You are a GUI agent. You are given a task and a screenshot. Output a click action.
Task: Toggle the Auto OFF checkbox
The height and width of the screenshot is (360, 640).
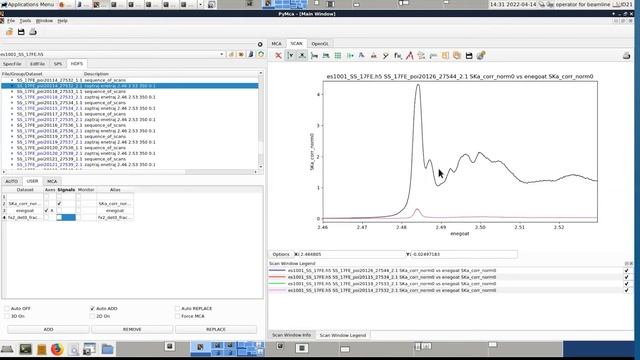pyautogui.click(x=7, y=308)
